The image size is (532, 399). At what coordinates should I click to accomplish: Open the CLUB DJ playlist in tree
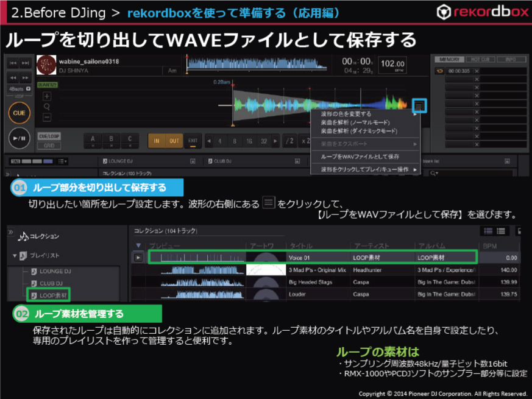(47, 283)
